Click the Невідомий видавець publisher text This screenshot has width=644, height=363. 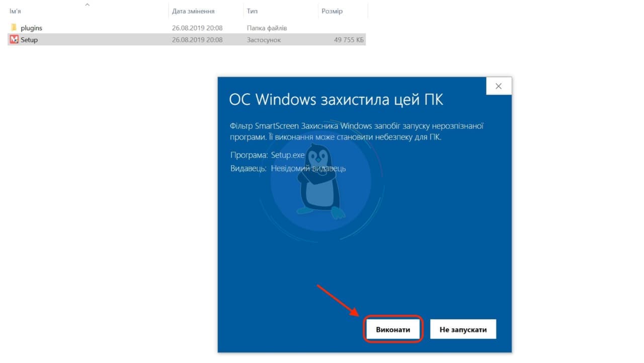pyautogui.click(x=308, y=168)
